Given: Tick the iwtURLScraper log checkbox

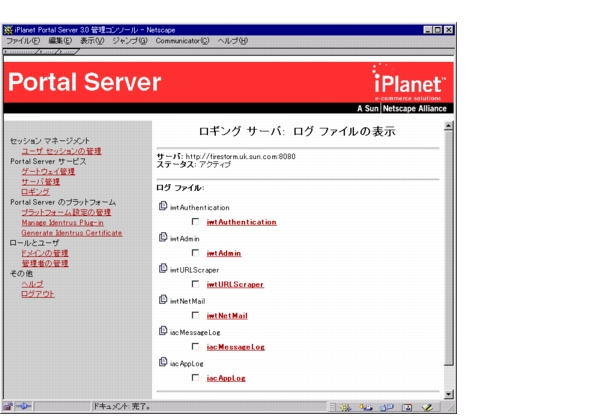Looking at the screenshot, I should click(x=195, y=284).
